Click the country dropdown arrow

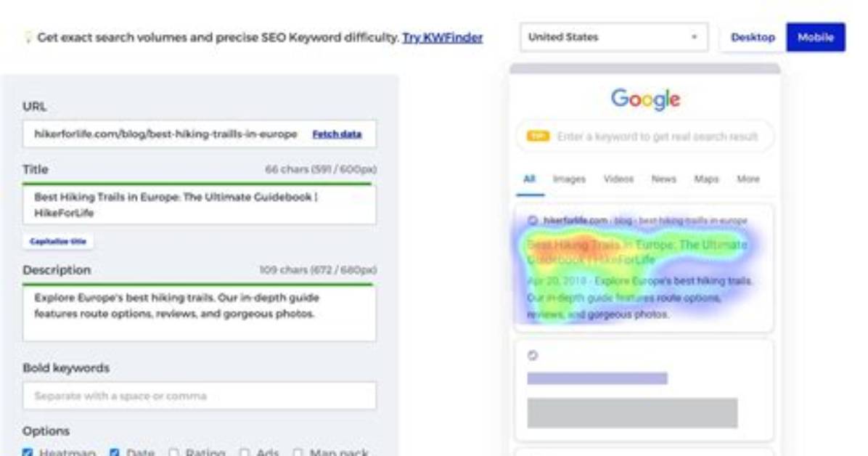pyautogui.click(x=694, y=37)
